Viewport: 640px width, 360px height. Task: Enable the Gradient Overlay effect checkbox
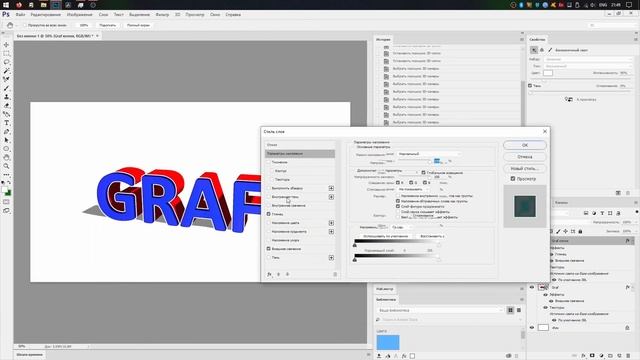[x=269, y=231]
